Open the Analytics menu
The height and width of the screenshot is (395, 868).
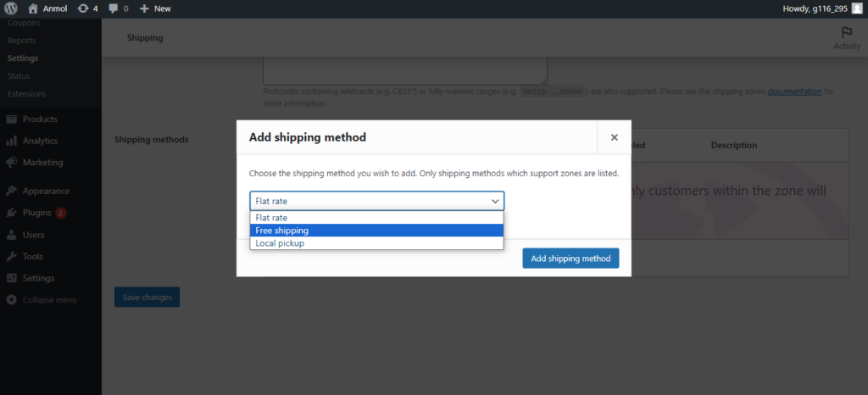(40, 141)
